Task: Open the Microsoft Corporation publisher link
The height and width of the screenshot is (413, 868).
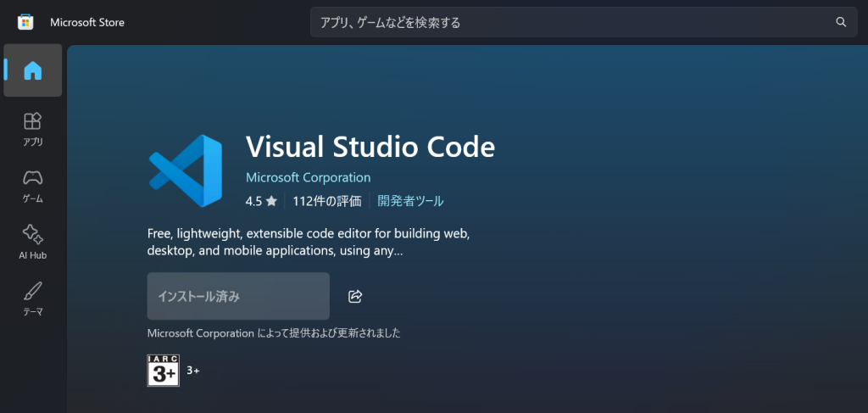Action: coord(308,177)
